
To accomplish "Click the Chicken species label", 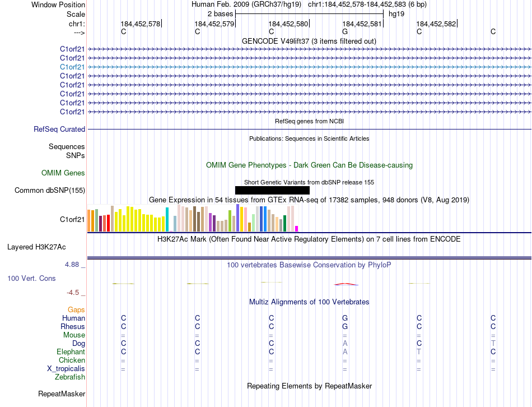I will (72, 360).
